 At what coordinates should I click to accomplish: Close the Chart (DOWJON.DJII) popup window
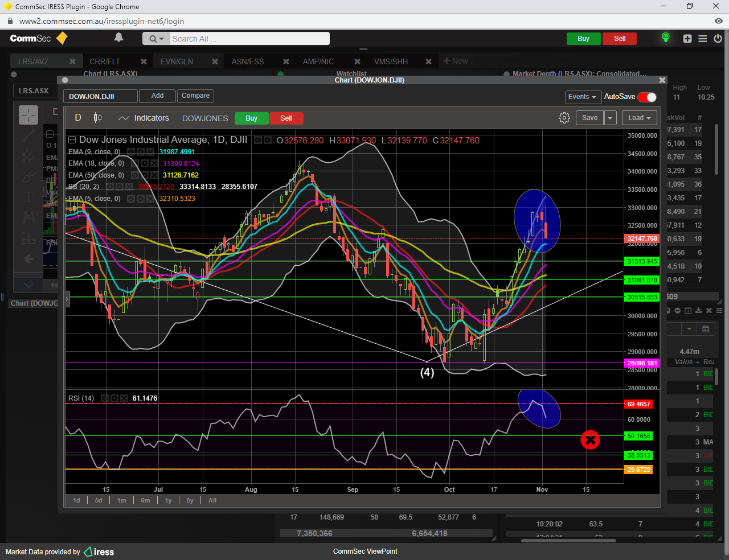pos(662,80)
